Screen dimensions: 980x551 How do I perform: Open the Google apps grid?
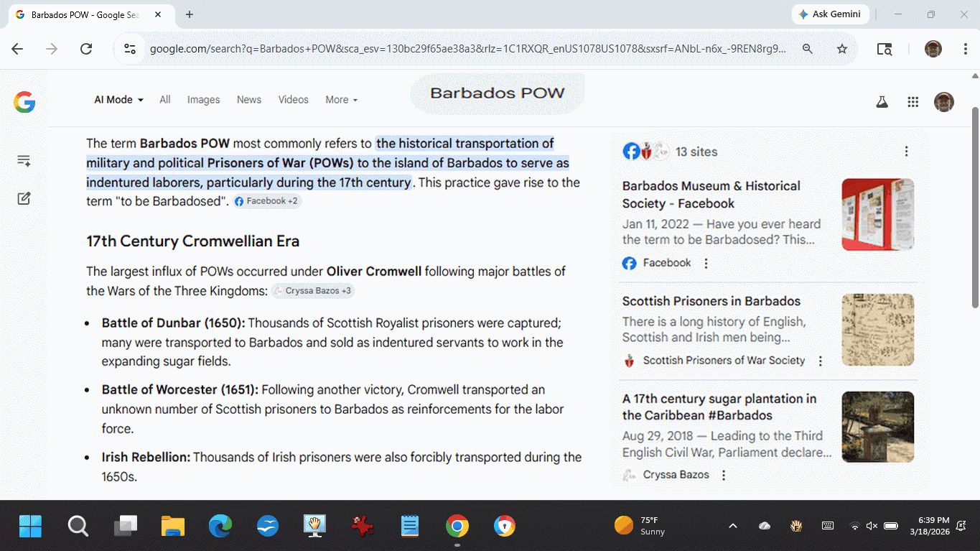pyautogui.click(x=913, y=102)
